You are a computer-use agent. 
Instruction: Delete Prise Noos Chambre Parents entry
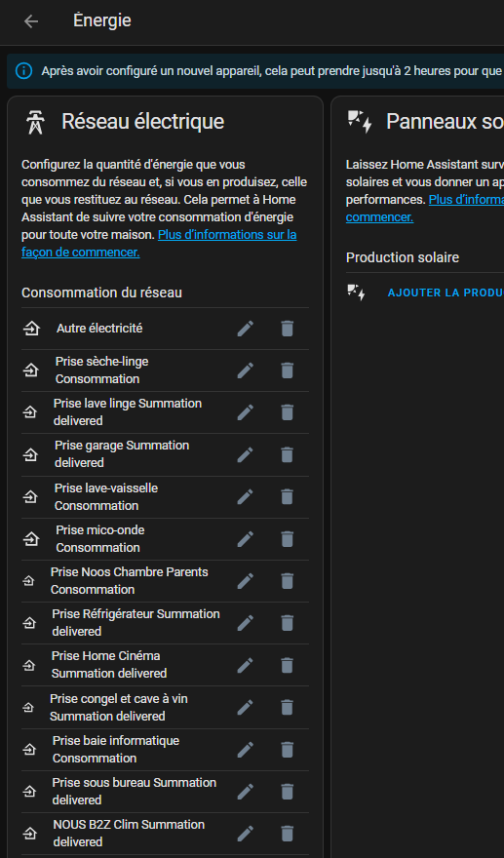(288, 580)
